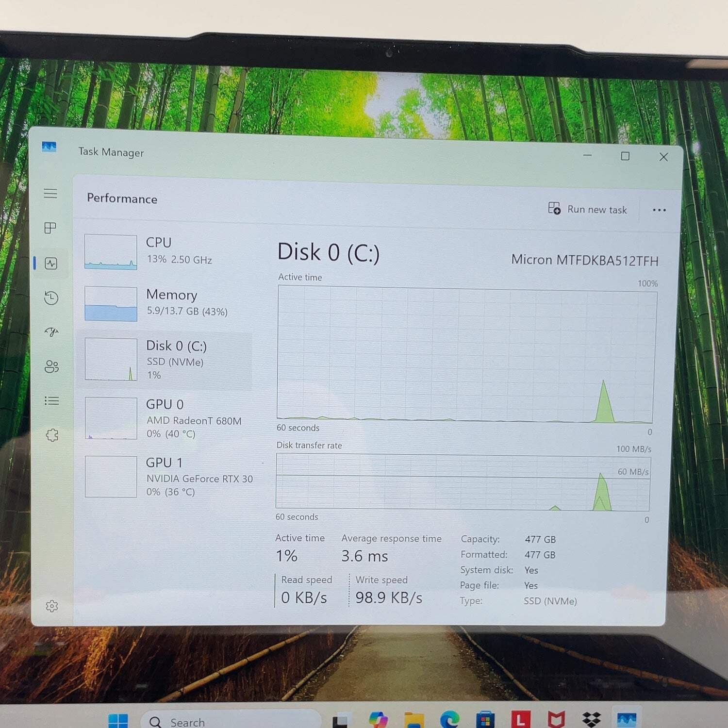Click the Memory usage mini graph thumbnail

click(x=111, y=304)
